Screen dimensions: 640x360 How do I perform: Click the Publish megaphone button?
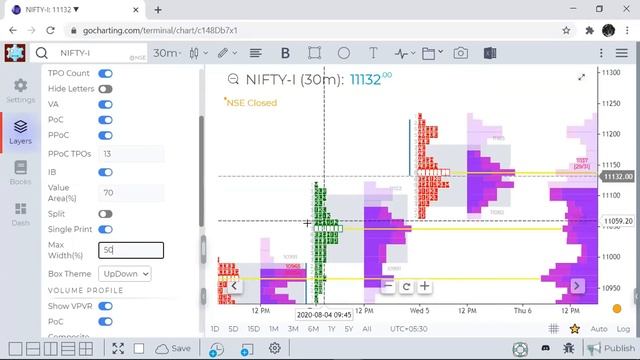coord(611,349)
